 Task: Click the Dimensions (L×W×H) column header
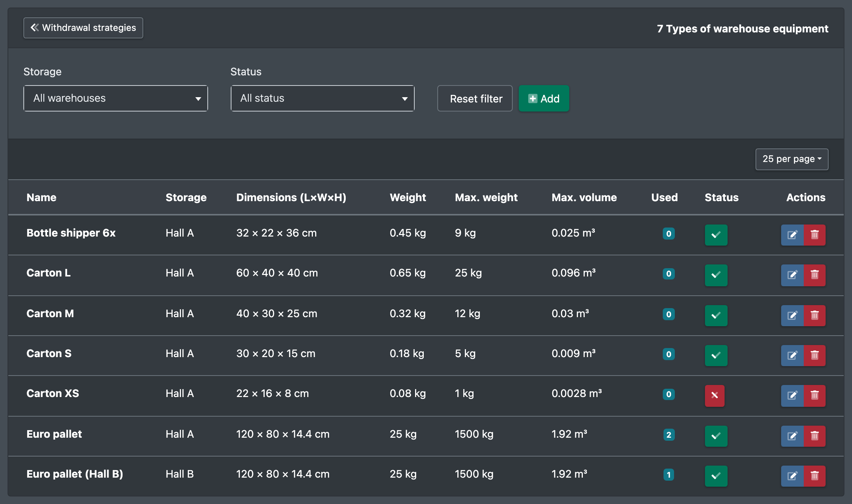point(291,197)
